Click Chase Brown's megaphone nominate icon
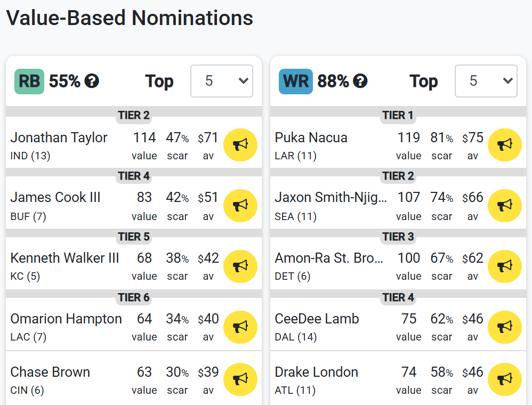 point(240,379)
